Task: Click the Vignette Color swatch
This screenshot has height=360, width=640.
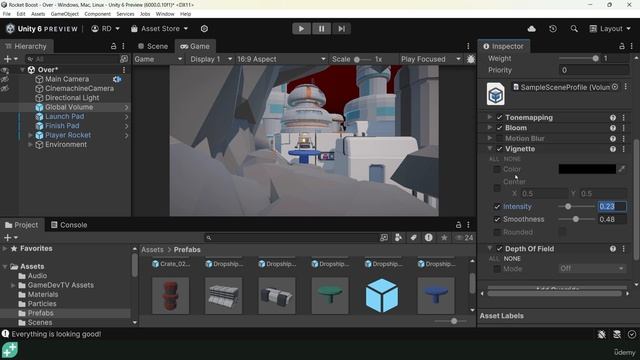Action: 587,169
